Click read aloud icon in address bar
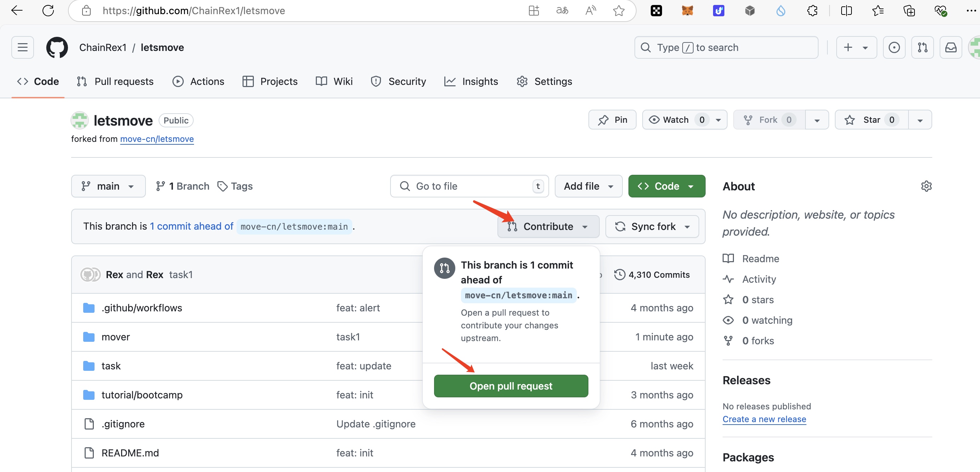The image size is (980, 472). [591, 11]
